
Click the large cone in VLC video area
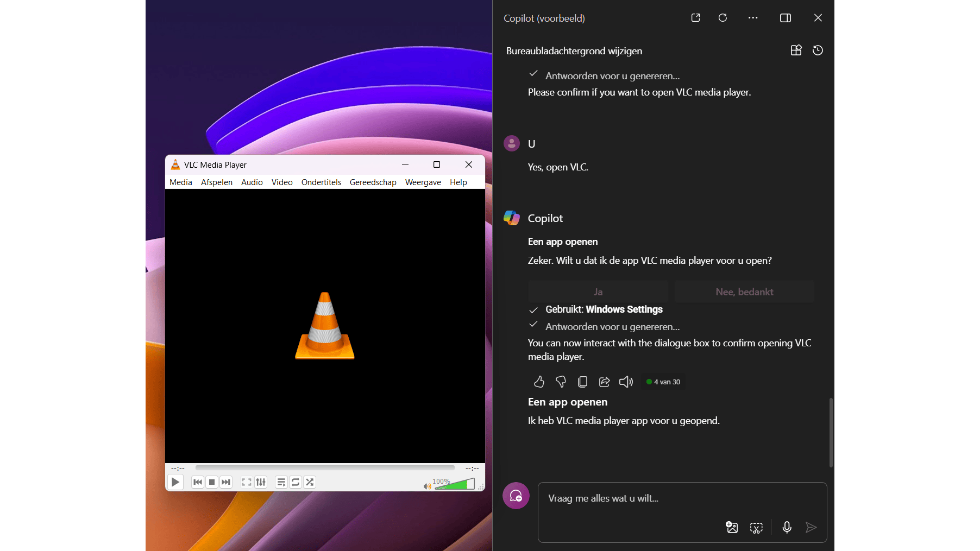pyautogui.click(x=325, y=326)
